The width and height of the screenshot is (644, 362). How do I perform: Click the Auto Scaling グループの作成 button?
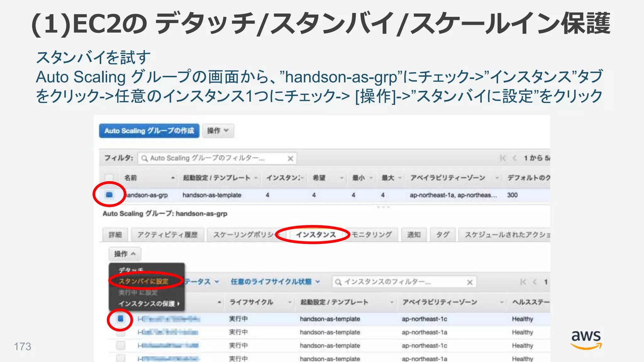click(x=149, y=131)
